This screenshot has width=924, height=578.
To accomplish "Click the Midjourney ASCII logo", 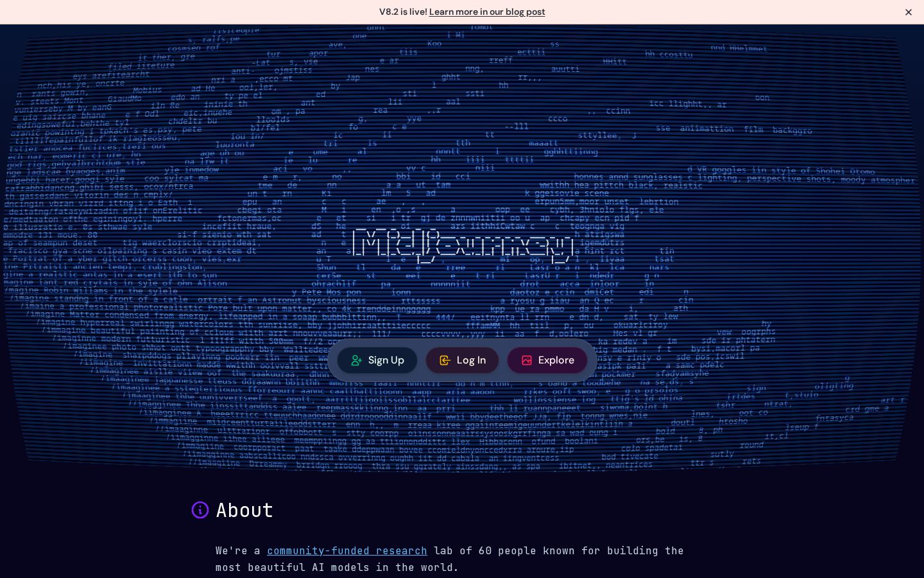I will pyautogui.click(x=463, y=244).
